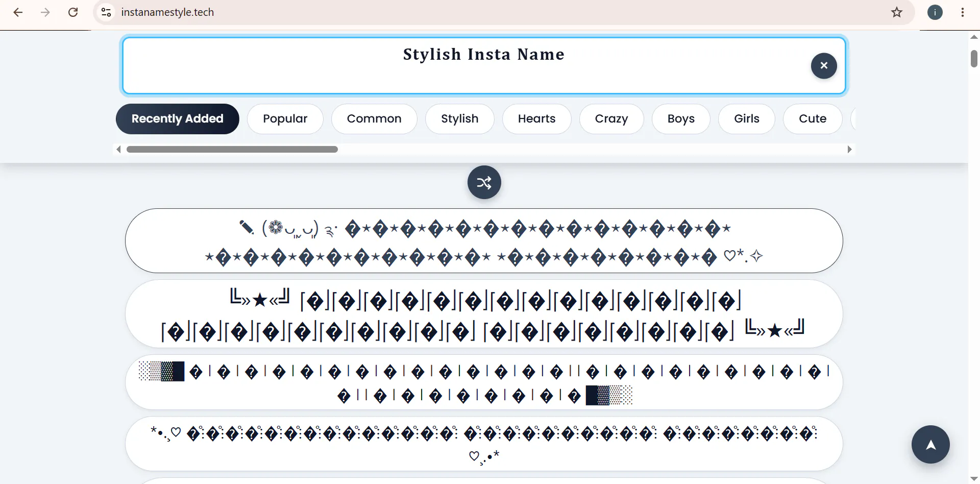Click the page scrollbar down arrow
Image resolution: width=980 pixels, height=484 pixels.
point(974,479)
